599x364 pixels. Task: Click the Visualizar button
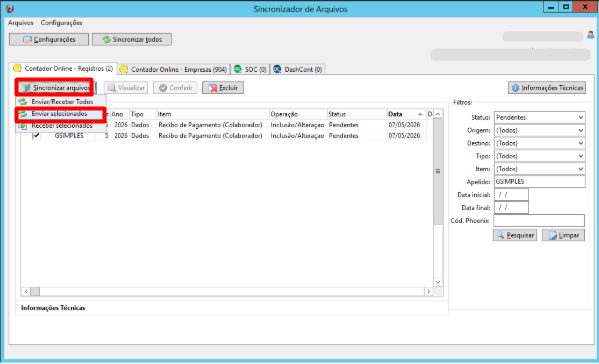click(x=126, y=88)
